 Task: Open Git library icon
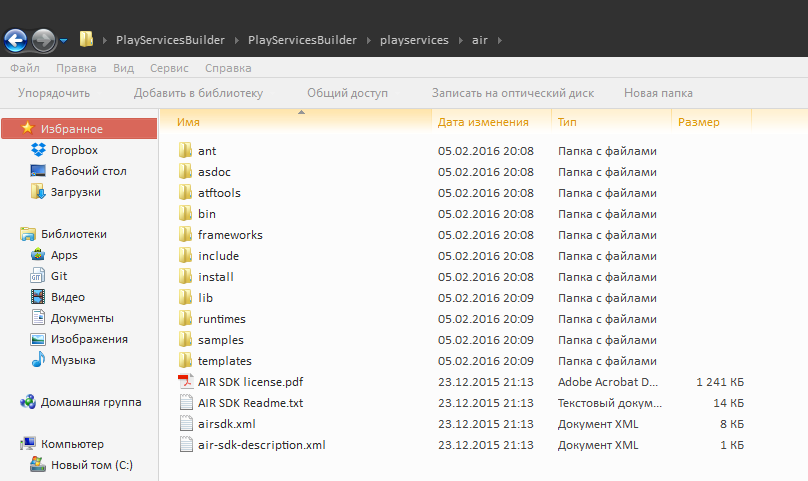(x=38, y=276)
